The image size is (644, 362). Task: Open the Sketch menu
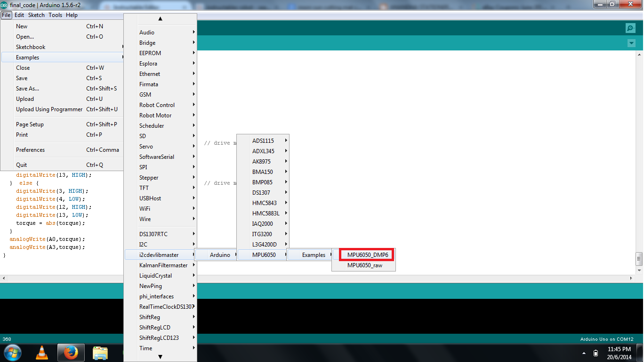36,15
